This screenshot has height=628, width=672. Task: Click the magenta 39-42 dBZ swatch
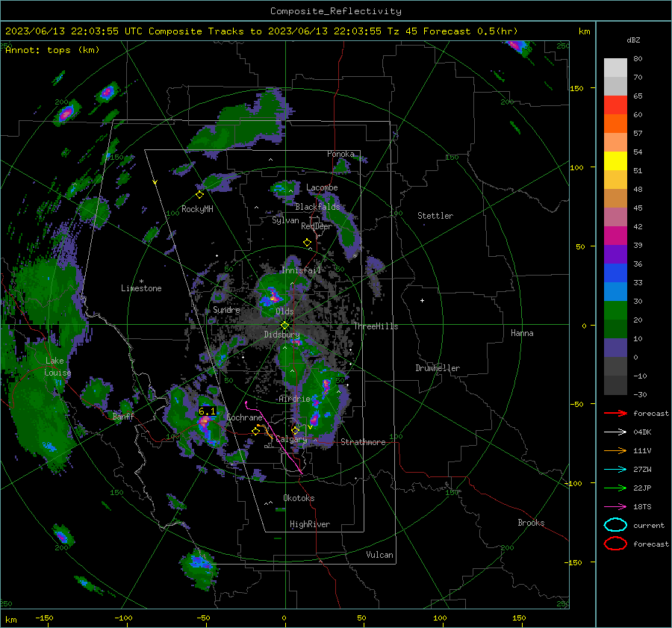615,236
